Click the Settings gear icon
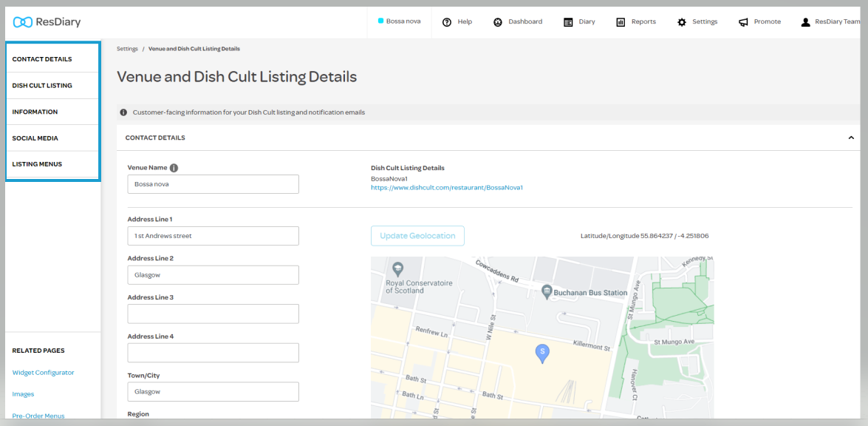 click(x=682, y=22)
